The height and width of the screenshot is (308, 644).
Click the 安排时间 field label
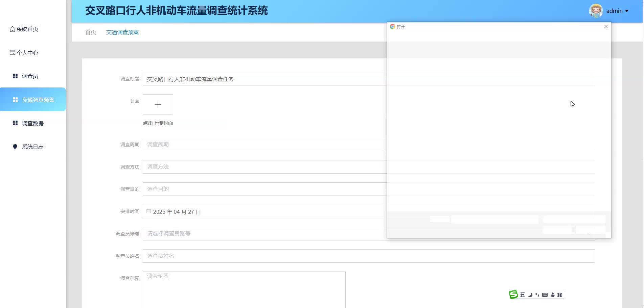tap(130, 211)
